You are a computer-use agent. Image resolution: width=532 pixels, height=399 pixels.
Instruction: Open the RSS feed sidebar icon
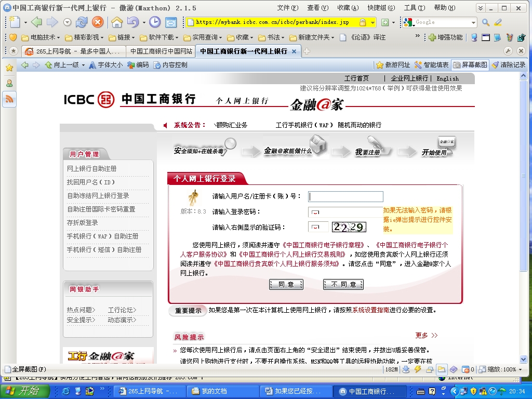tap(9, 99)
